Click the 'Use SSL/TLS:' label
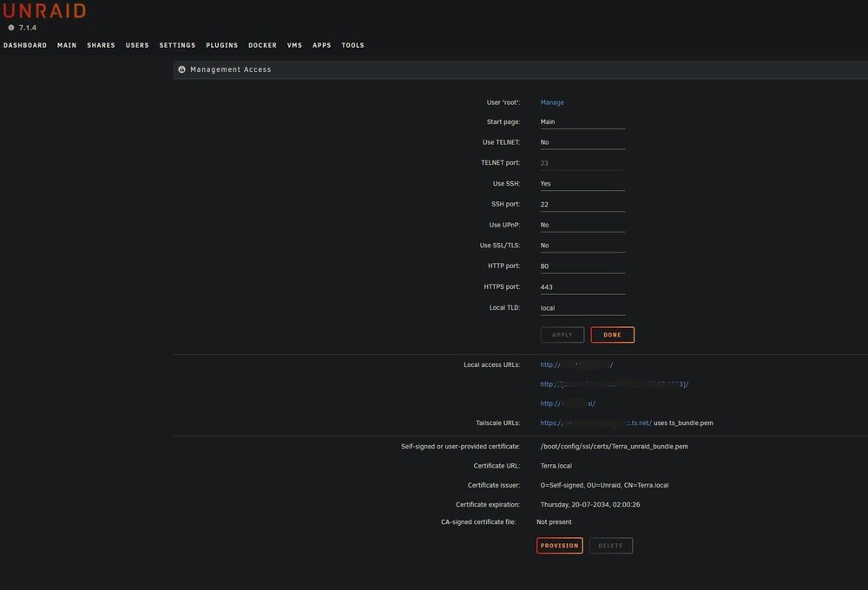This screenshot has width=868, height=590. pyautogui.click(x=500, y=246)
